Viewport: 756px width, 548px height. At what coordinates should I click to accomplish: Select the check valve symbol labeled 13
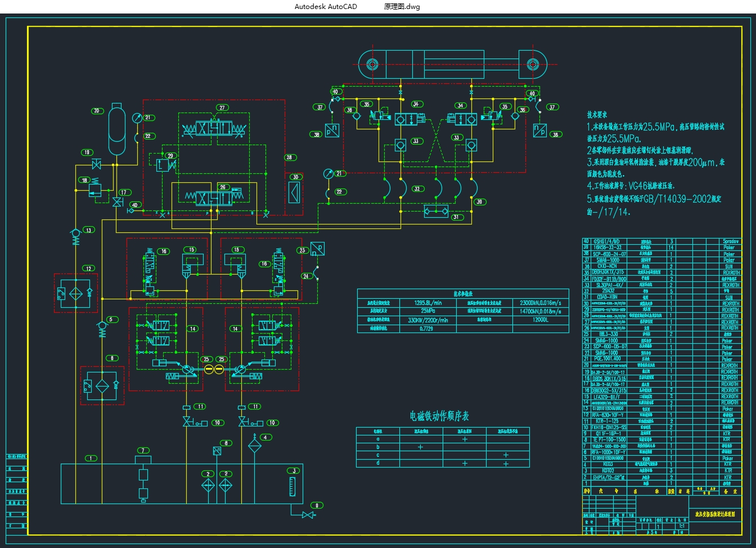tap(75, 234)
